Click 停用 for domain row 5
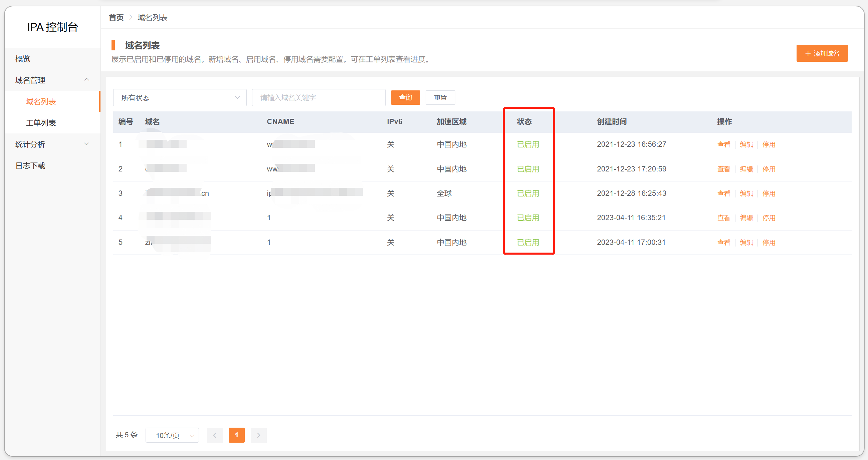The height and width of the screenshot is (460, 868). (x=769, y=243)
